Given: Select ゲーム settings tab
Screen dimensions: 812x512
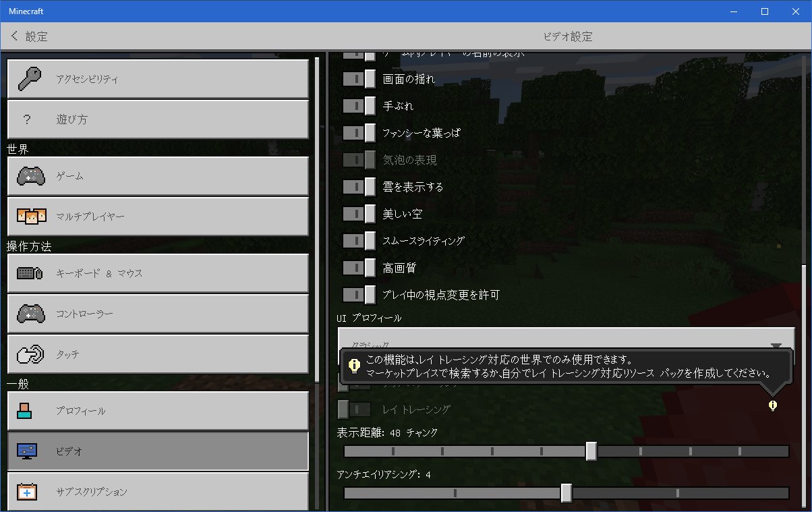Looking at the screenshot, I should (158, 176).
